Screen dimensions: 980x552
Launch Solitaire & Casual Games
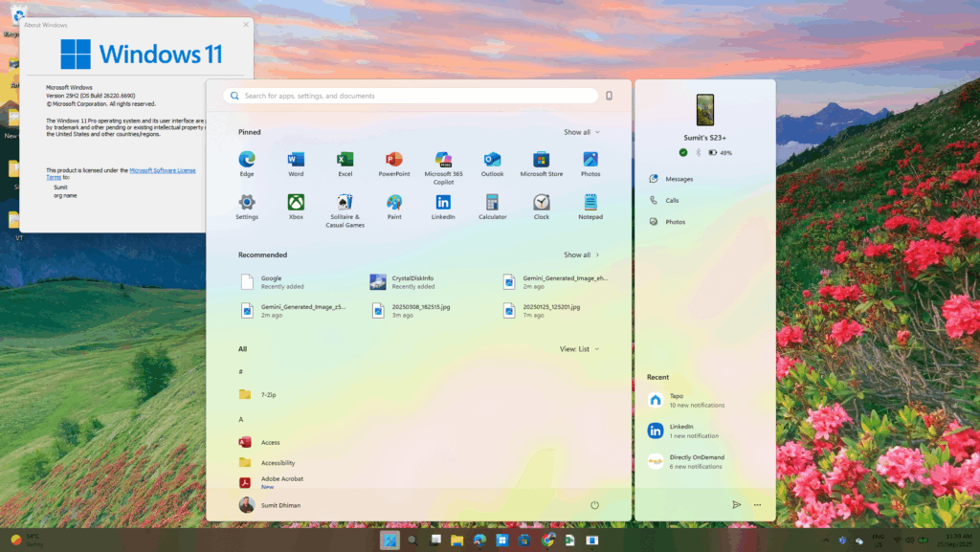(x=345, y=203)
